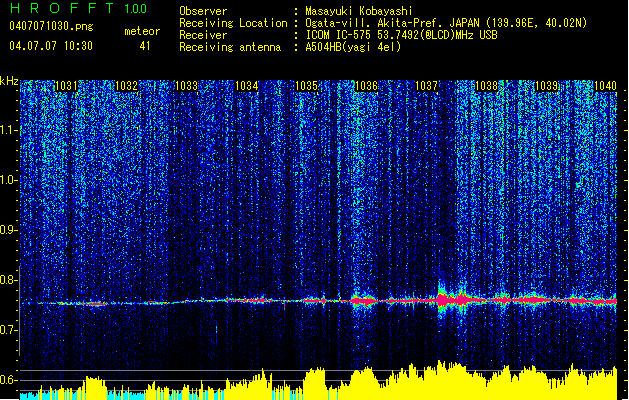The height and width of the screenshot is (400, 629).
Task: Click the 0.7 kHz axis tick label
Action: click(9, 330)
